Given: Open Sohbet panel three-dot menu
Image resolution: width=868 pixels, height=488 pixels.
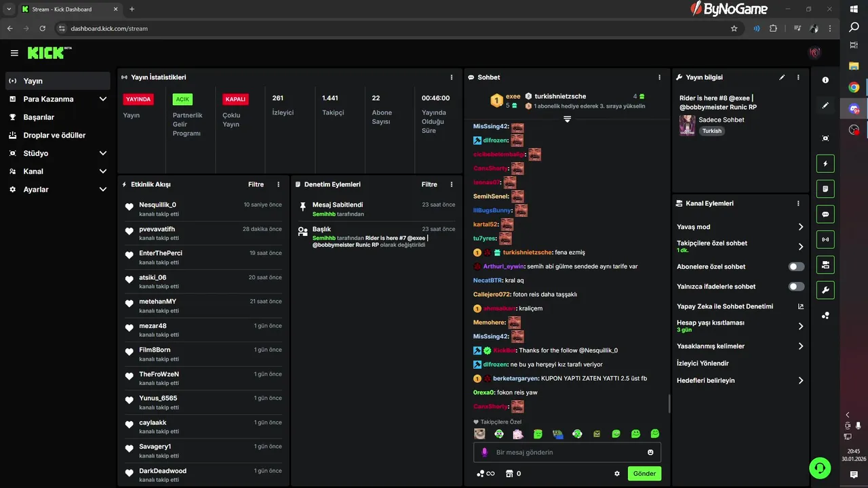Looking at the screenshot, I should coord(659,77).
